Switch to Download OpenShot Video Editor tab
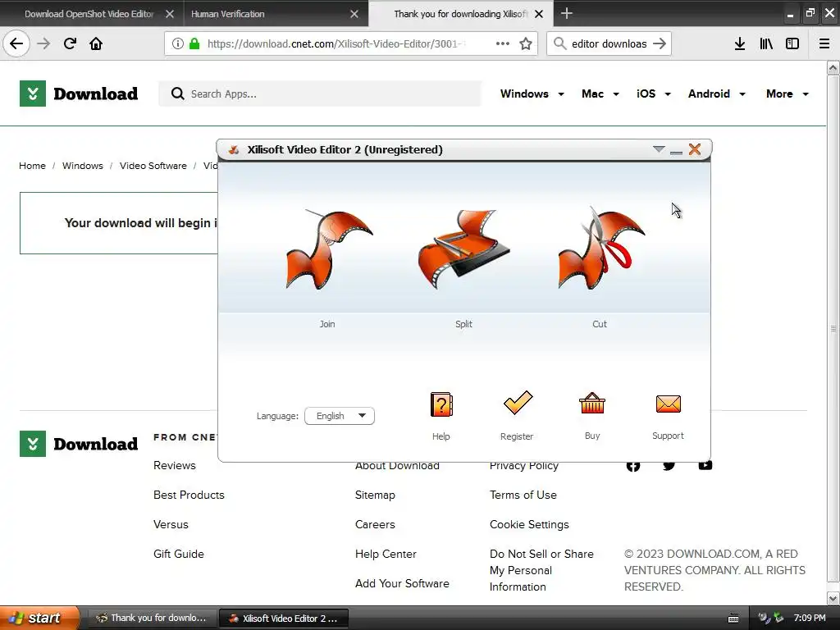Image resolution: width=840 pixels, height=630 pixels. point(89,13)
